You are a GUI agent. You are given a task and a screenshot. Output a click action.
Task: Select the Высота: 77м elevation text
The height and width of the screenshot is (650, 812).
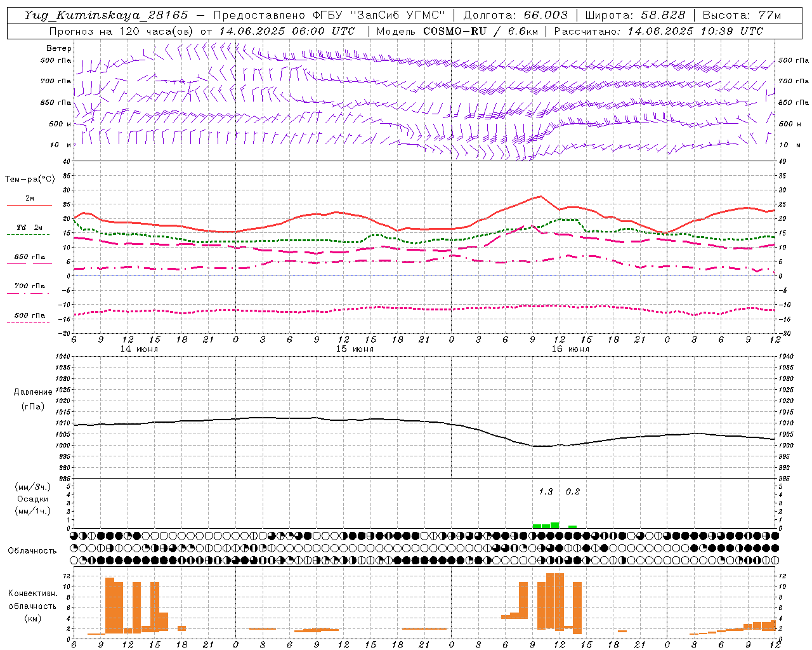[x=742, y=15]
